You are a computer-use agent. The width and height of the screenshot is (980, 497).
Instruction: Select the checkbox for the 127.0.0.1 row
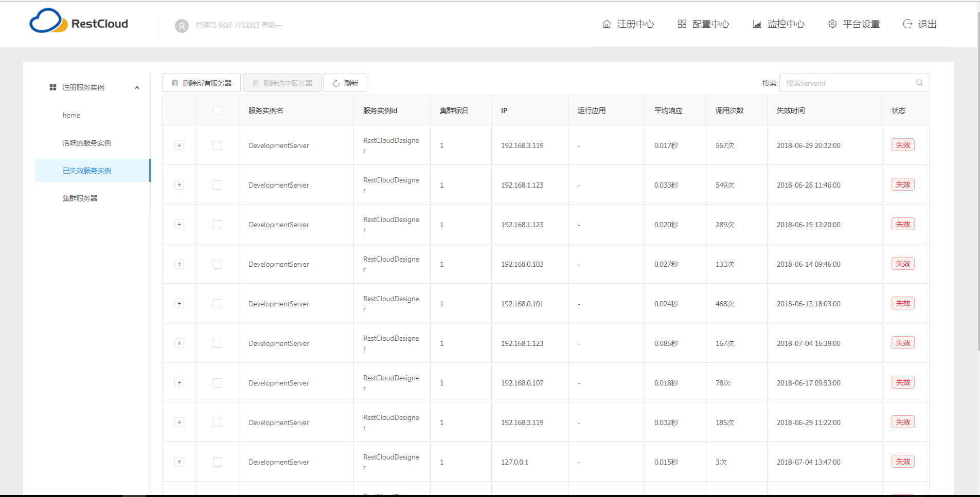point(218,462)
